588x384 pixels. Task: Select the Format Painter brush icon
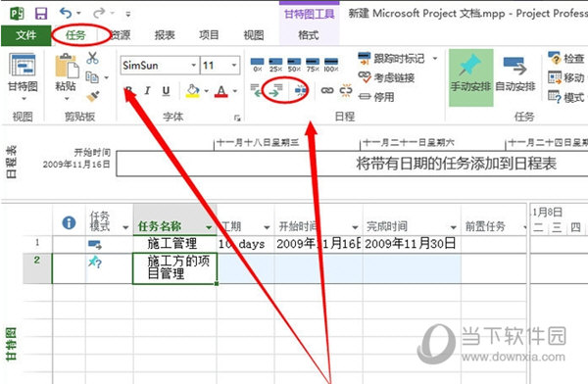tap(93, 97)
